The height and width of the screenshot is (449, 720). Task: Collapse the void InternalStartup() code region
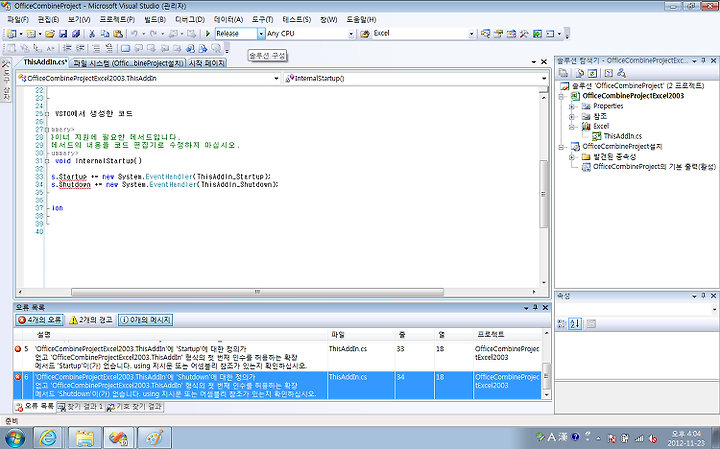[x=47, y=161]
